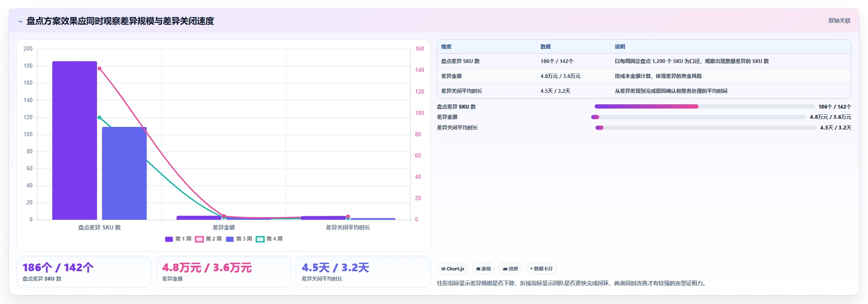Toggle the 第 4 周 legend series
Screen dimensions: 868x304
pyautogui.click(x=269, y=239)
